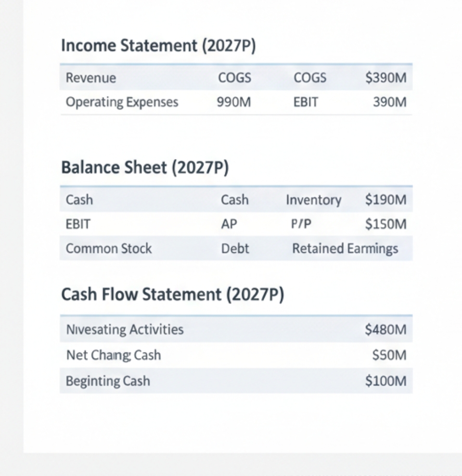Select the Inventory cell
The image size is (462, 476).
tap(313, 200)
